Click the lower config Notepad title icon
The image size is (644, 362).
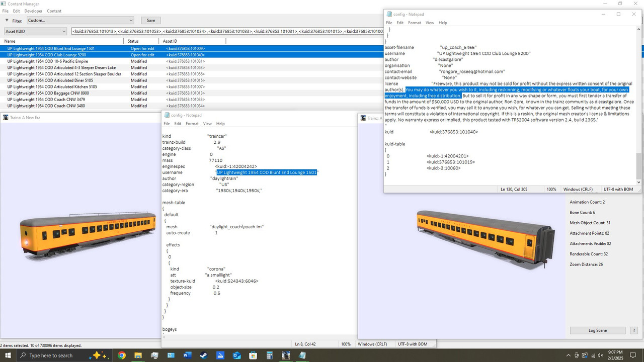point(167,115)
